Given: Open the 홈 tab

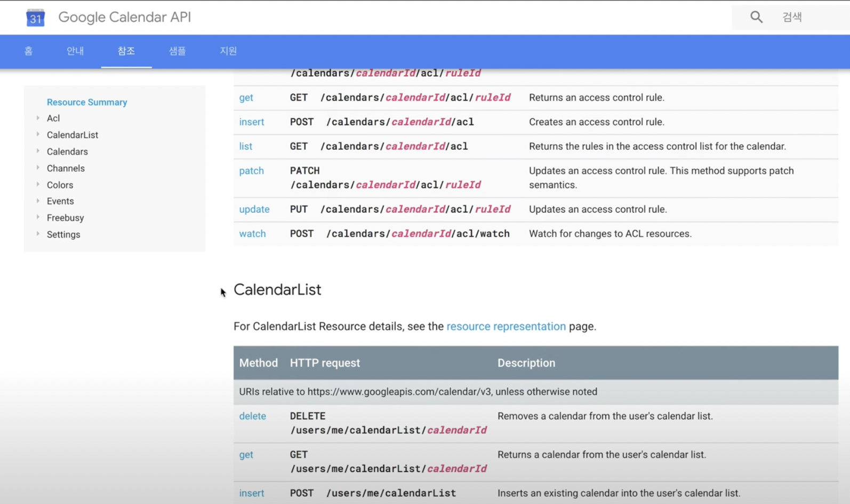Looking at the screenshot, I should [28, 51].
